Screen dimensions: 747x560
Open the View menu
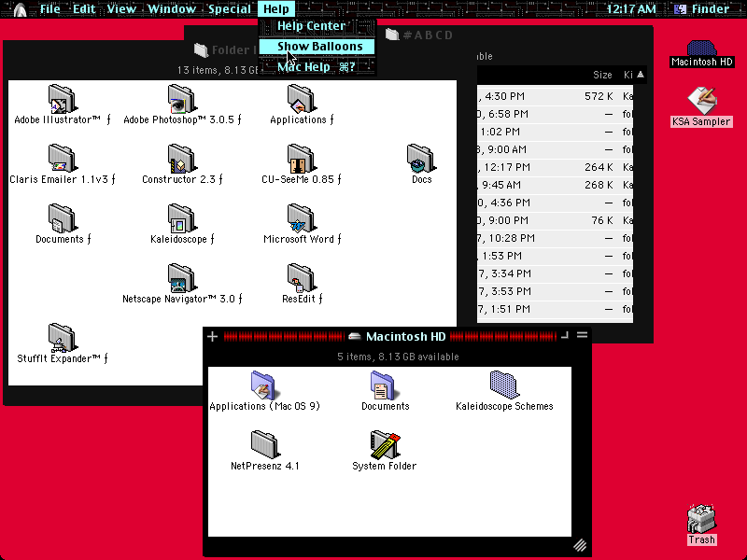(x=121, y=9)
